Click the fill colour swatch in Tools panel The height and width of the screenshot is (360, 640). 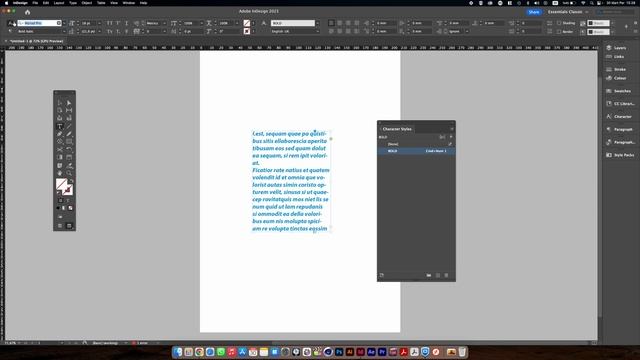coord(61,184)
